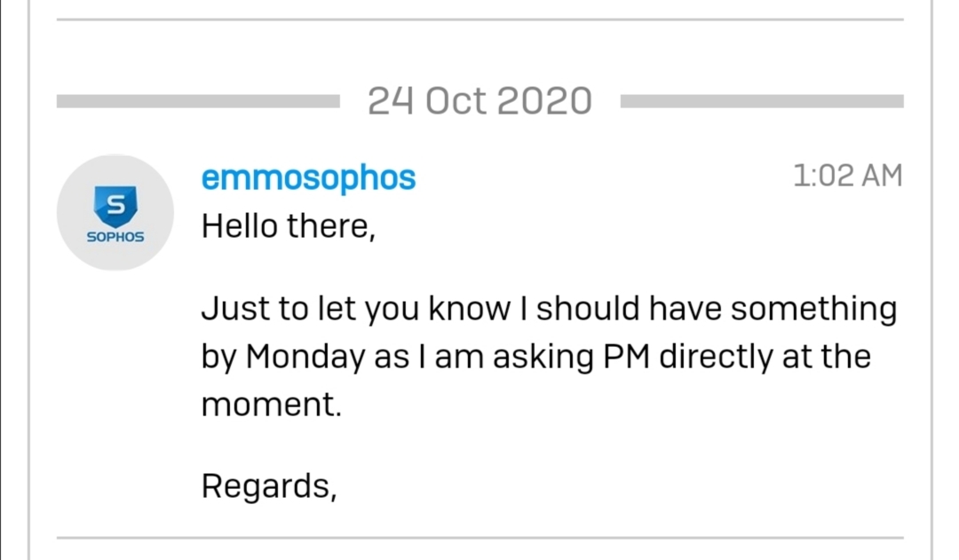Click the SOPHOS wordmark under the shield
The width and height of the screenshot is (959, 560).
[115, 237]
